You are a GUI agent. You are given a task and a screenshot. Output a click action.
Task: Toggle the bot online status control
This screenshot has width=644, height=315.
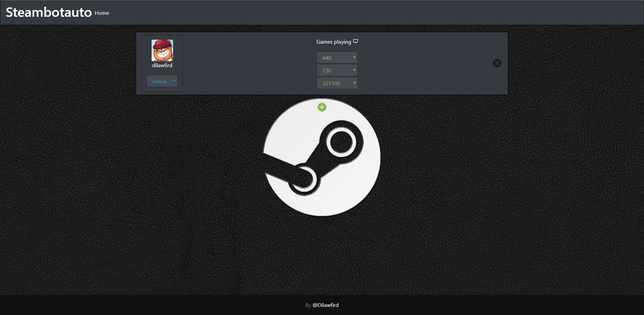pyautogui.click(x=162, y=81)
